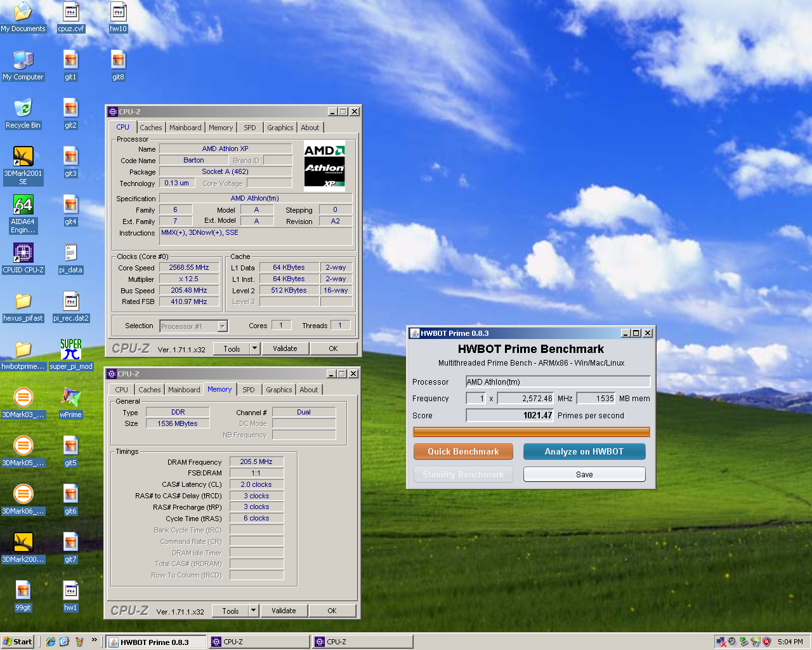Viewport: 812px width, 650px height.
Task: Open the hw1 file icon
Action: pos(70,596)
